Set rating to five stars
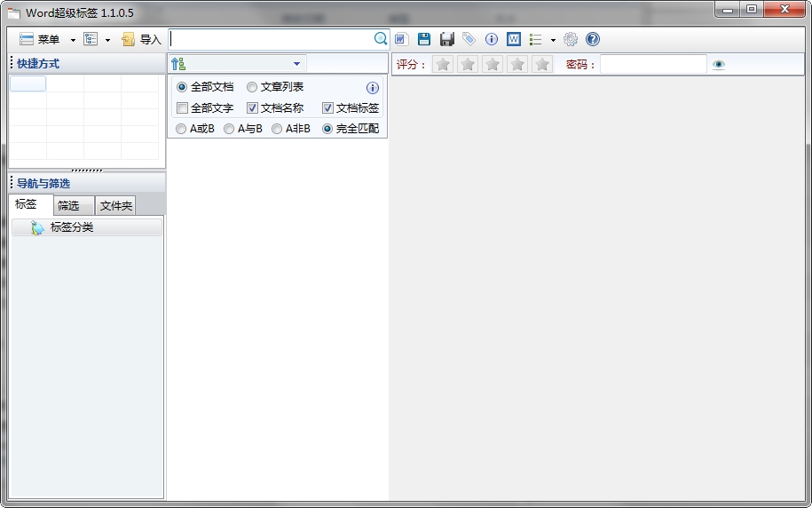Image resolution: width=812 pixels, height=508 pixels. point(542,64)
